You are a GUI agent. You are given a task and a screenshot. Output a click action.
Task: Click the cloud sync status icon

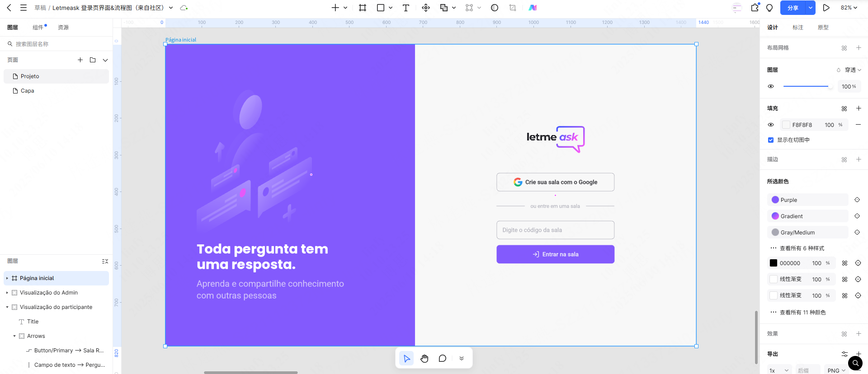click(x=184, y=8)
